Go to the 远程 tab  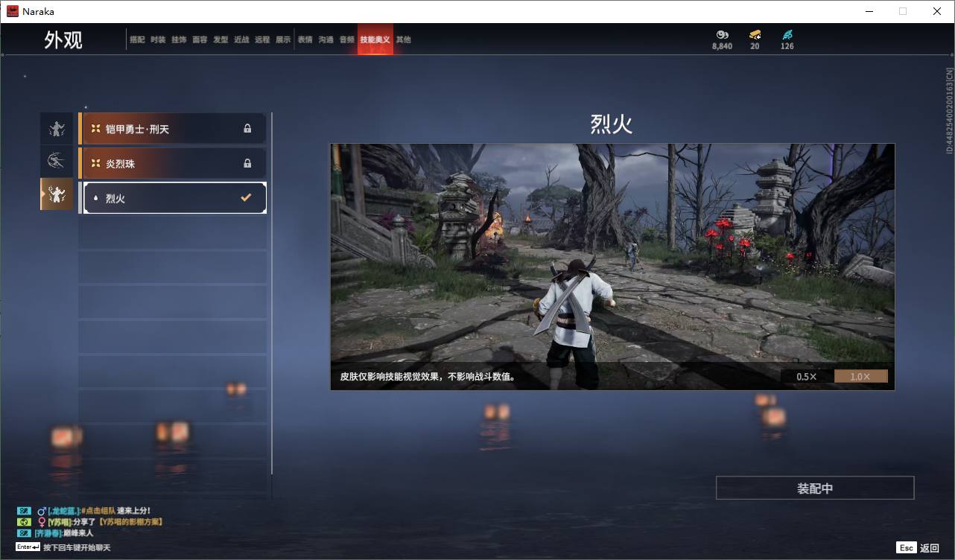[x=262, y=39]
